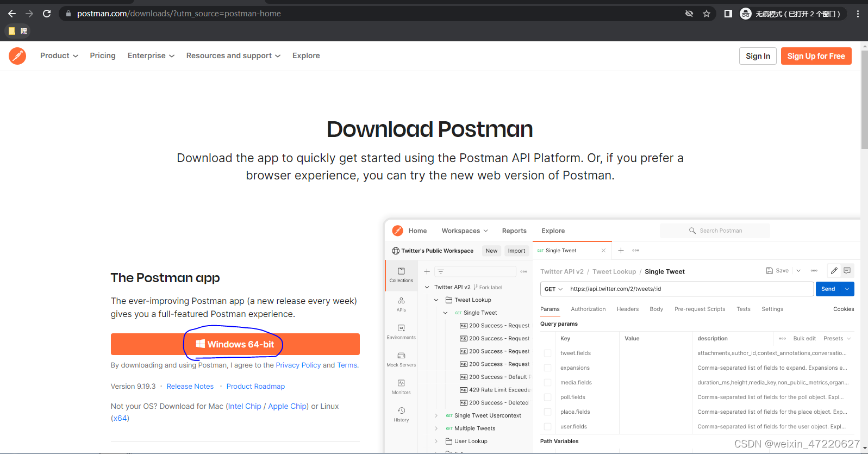Screen dimensions: 868x454
Task: Click the incognito mode profile icon
Action: point(746,14)
